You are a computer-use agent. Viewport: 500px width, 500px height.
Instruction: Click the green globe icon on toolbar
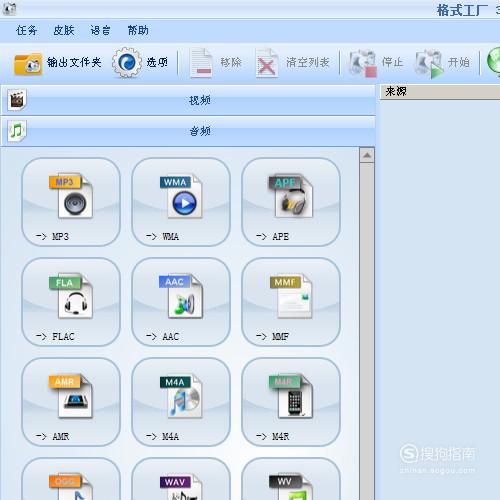click(x=494, y=62)
